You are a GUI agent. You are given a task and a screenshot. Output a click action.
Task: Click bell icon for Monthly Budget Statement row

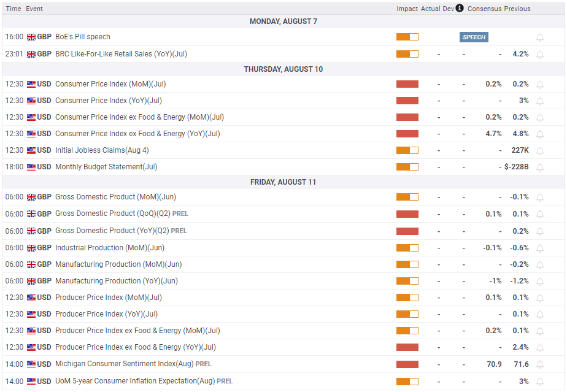tap(540, 167)
